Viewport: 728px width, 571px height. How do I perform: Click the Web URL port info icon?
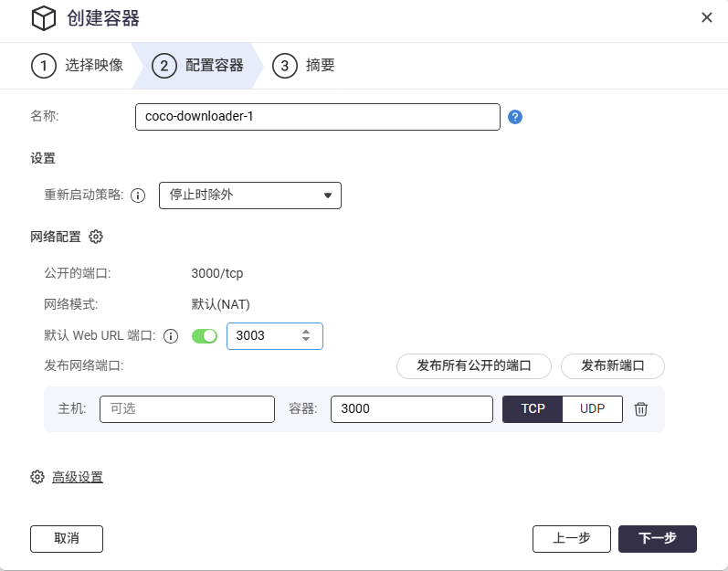[170, 336]
